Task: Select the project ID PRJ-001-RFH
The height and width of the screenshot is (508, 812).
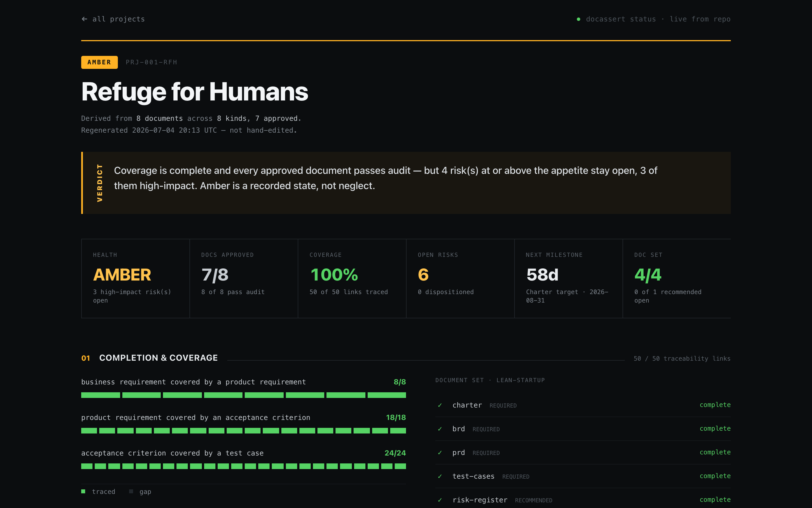Action: click(151, 62)
